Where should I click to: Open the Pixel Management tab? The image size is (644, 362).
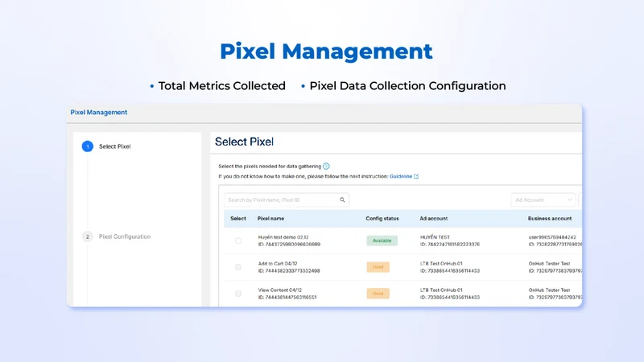pos(98,113)
